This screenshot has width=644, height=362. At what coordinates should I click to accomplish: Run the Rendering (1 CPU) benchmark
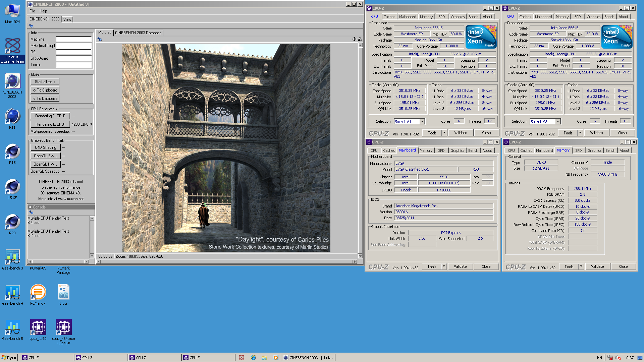[x=50, y=116]
